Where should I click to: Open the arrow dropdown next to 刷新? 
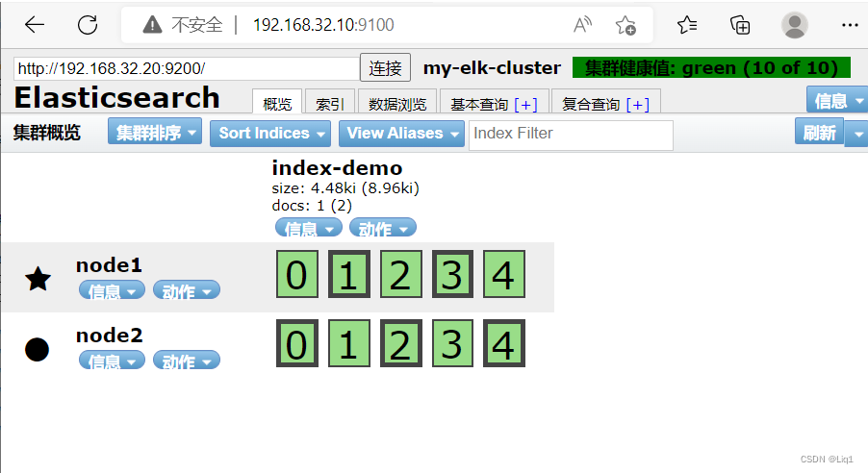click(x=857, y=134)
